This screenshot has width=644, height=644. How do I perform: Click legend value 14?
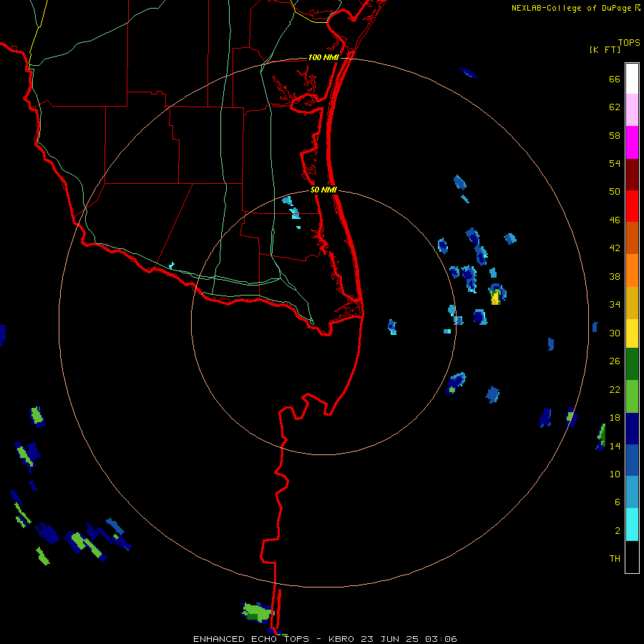point(615,446)
